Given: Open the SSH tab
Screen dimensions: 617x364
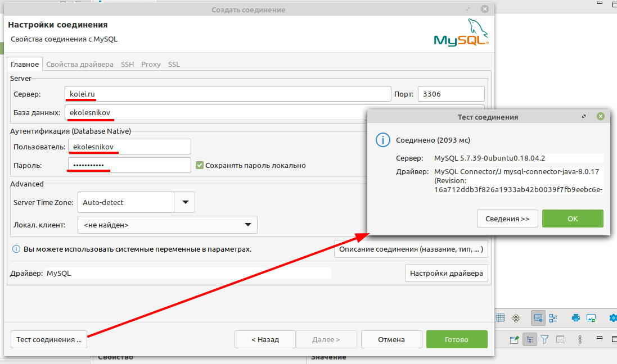Looking at the screenshot, I should 127,65.
